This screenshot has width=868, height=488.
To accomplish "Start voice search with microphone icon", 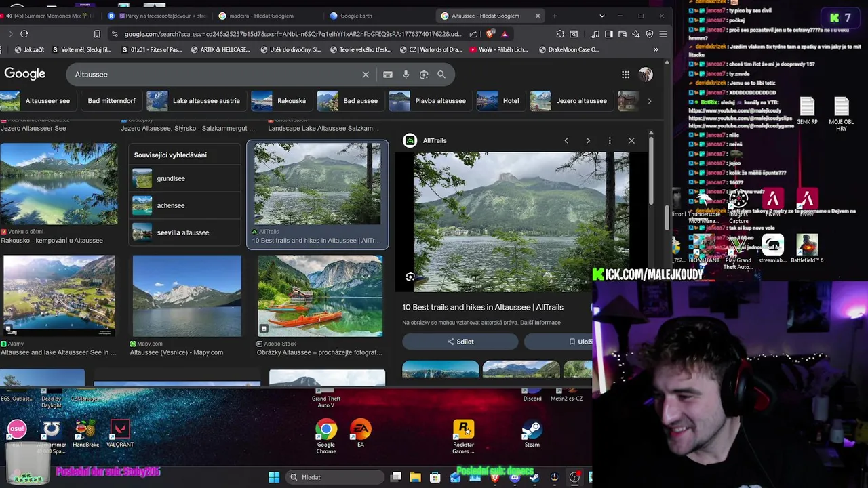I will [406, 75].
